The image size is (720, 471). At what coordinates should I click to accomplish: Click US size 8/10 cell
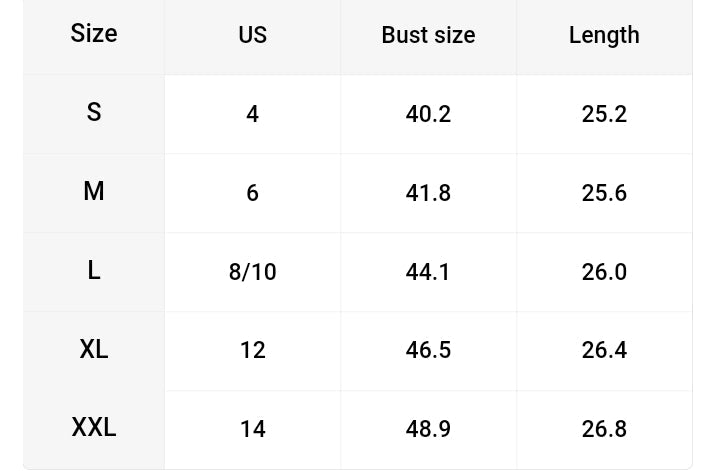(x=253, y=272)
